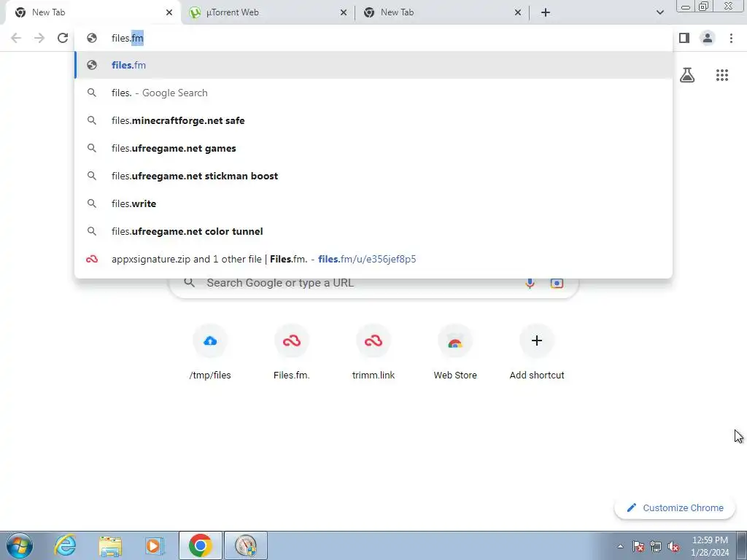747x560 pixels.
Task: Click the Chrome taskbar button
Action: click(x=201, y=545)
